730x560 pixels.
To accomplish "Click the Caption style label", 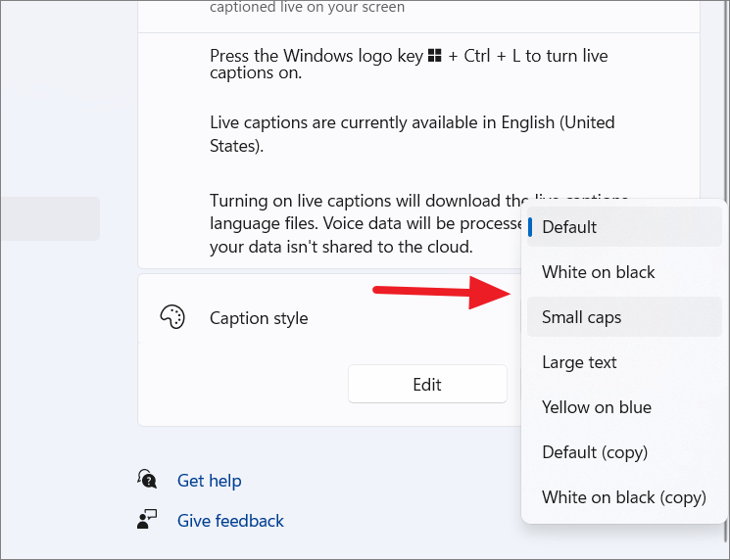I will 259,318.
